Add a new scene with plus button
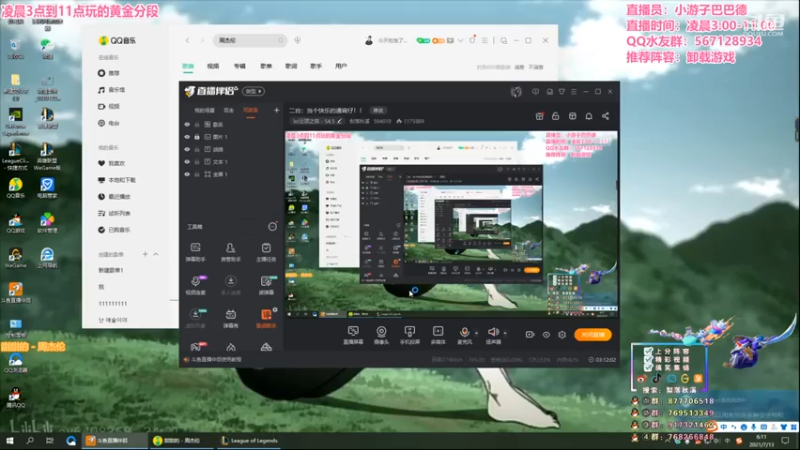800x450 pixels. [x=276, y=110]
